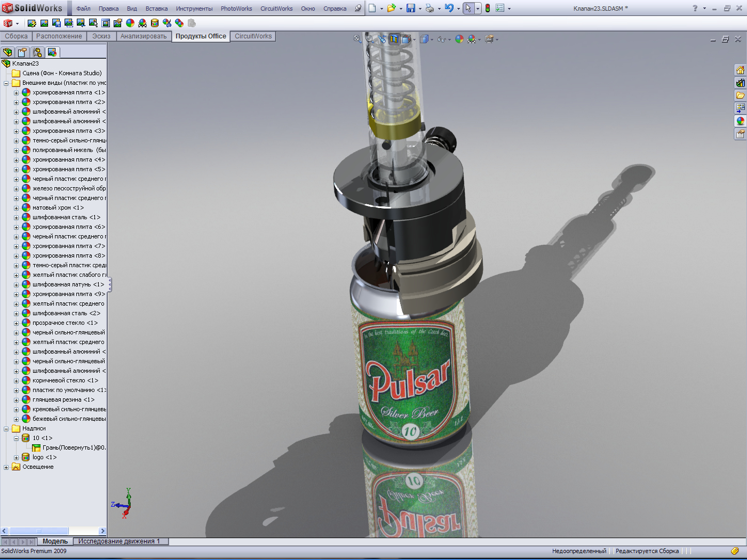Collapse the Внешние виды folder
The height and width of the screenshot is (560, 747).
pyautogui.click(x=6, y=83)
